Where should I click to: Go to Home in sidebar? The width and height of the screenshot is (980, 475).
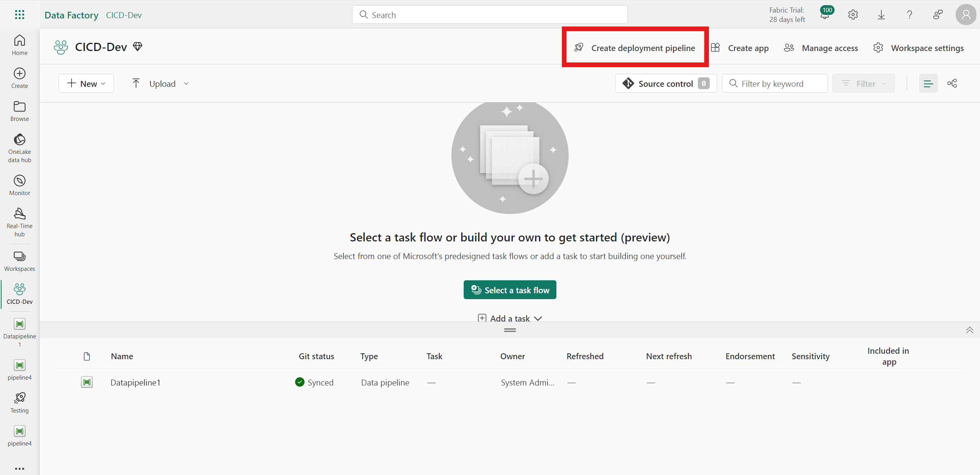[x=20, y=45]
